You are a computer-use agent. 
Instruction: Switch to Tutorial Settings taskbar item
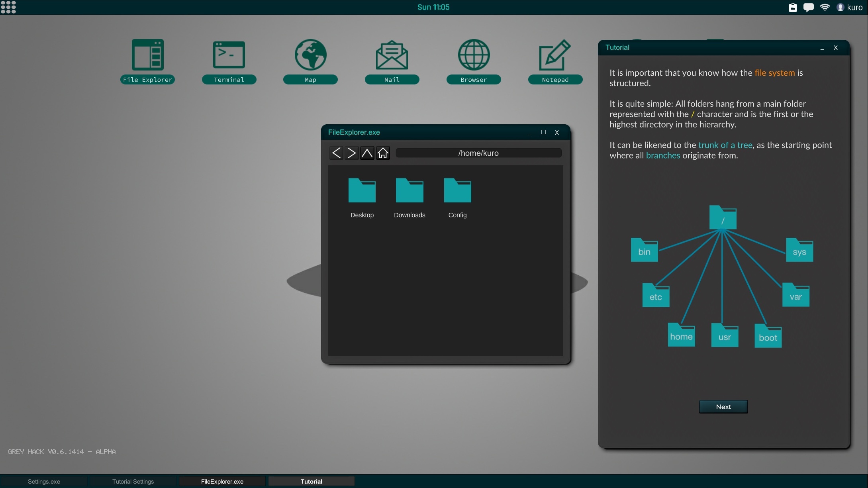[x=133, y=481]
